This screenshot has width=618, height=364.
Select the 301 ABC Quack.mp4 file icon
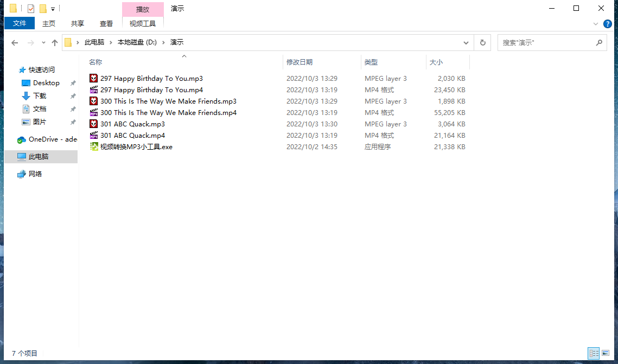94,136
